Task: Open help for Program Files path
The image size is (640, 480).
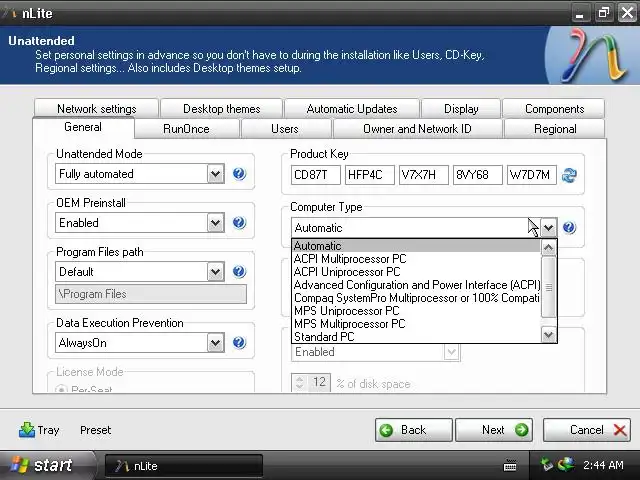Action: click(x=239, y=272)
